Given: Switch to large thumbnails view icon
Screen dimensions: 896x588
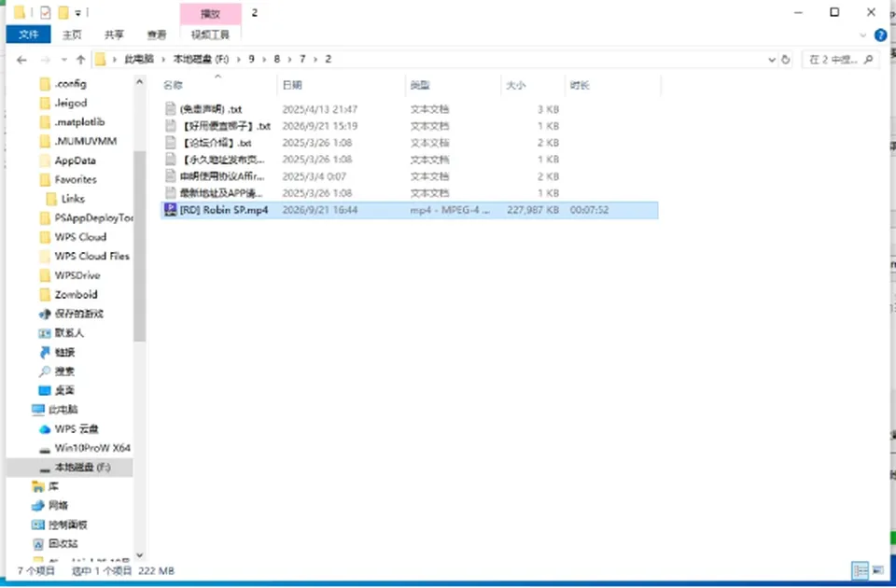Looking at the screenshot, I should click(877, 570).
